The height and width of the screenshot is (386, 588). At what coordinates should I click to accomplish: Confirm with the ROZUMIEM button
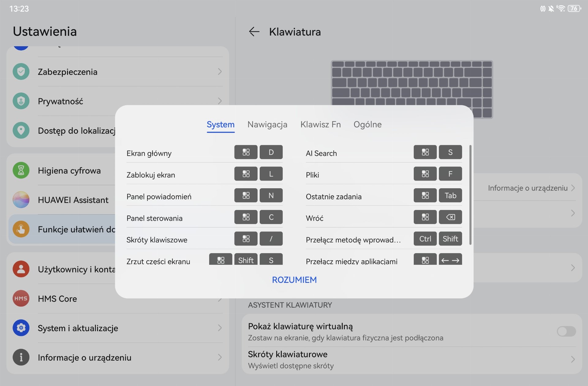click(294, 280)
